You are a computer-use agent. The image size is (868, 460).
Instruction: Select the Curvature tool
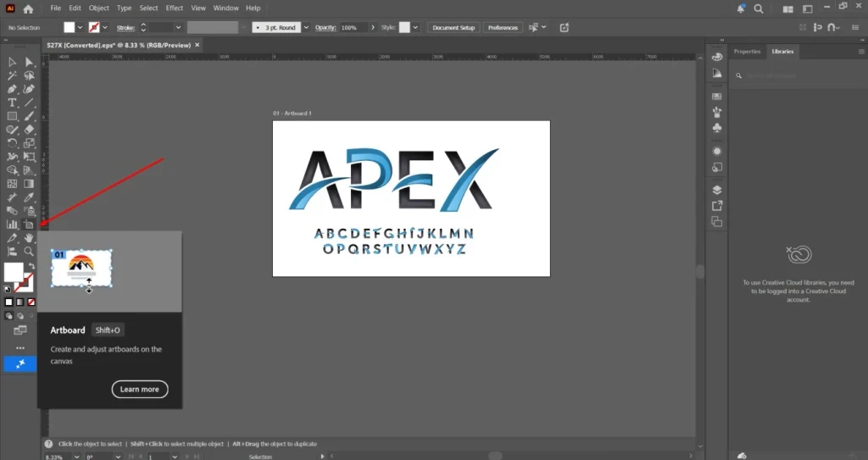(29, 89)
